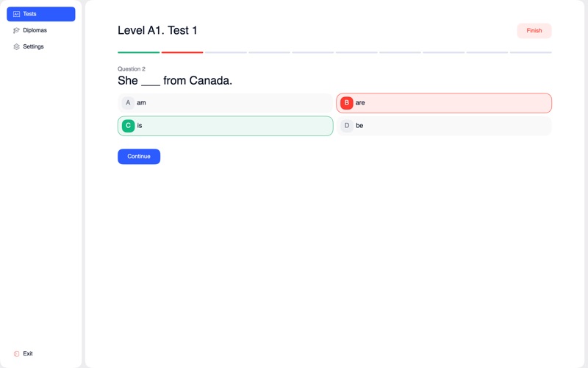The height and width of the screenshot is (368, 588).
Task: Click the red letter B badge
Action: [347, 103]
